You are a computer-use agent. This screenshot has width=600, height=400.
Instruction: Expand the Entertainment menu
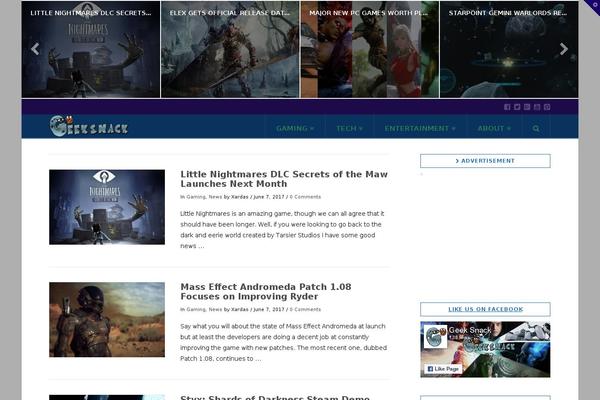(420, 129)
